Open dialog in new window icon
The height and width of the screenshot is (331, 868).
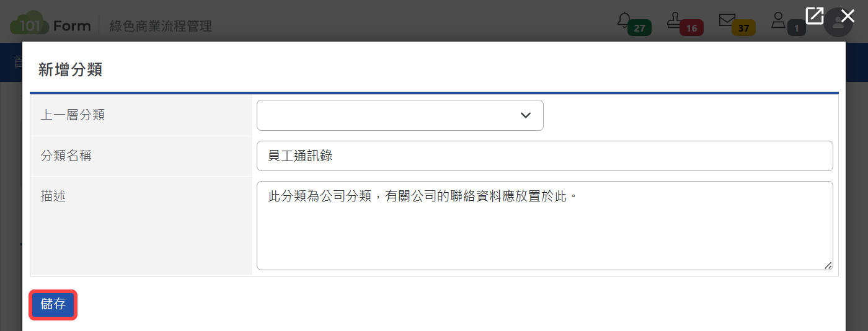pos(814,15)
